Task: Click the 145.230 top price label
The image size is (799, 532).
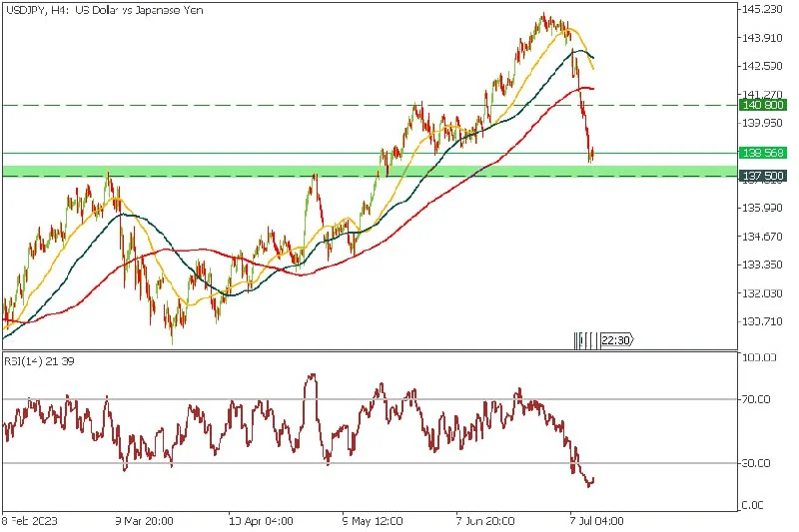Action: (760, 10)
